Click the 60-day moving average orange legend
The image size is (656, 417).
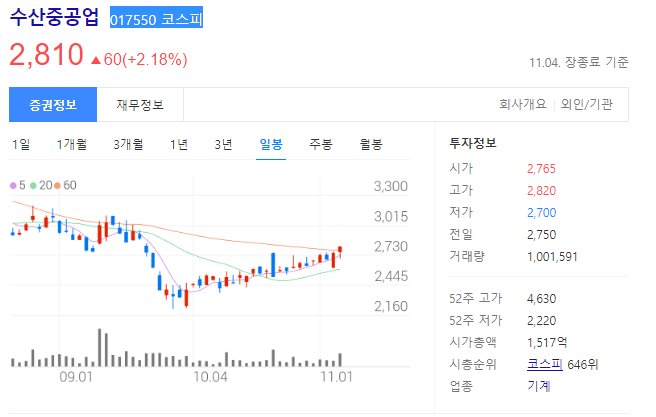tap(65, 185)
